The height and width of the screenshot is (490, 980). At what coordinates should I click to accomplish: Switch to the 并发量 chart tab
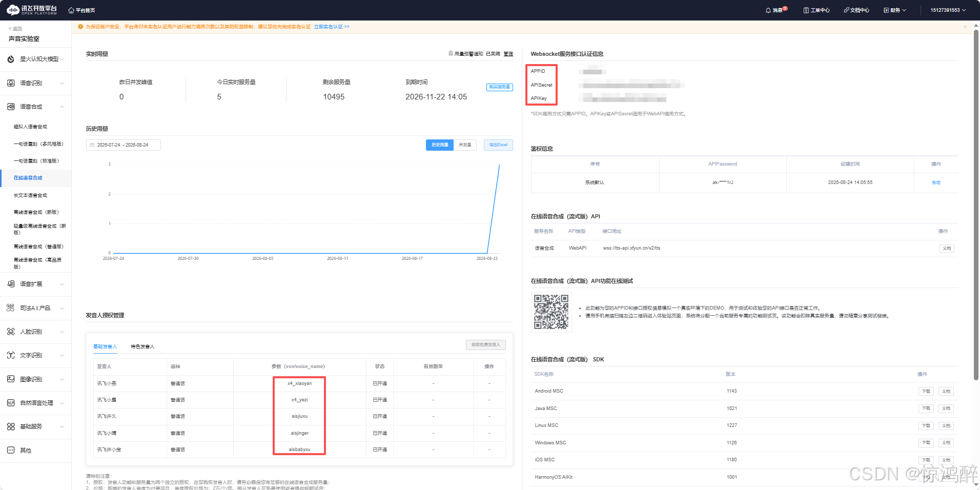click(x=465, y=145)
